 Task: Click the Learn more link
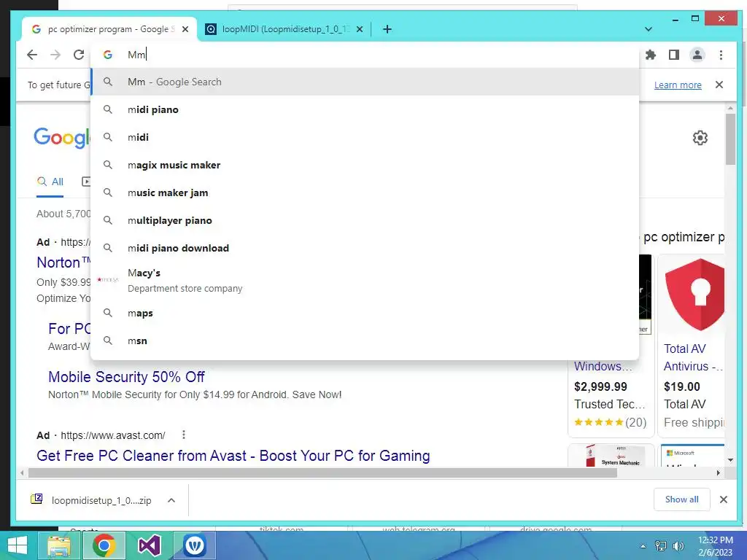pos(678,85)
